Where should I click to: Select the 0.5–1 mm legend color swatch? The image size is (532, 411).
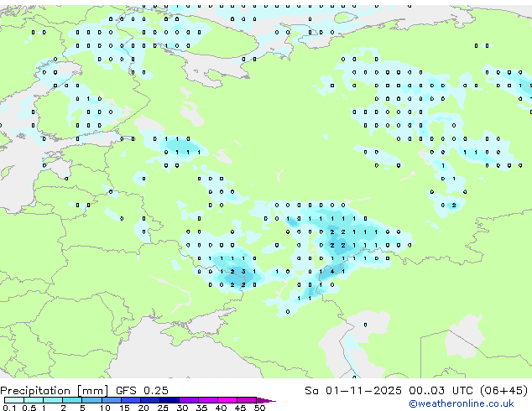tap(34, 400)
